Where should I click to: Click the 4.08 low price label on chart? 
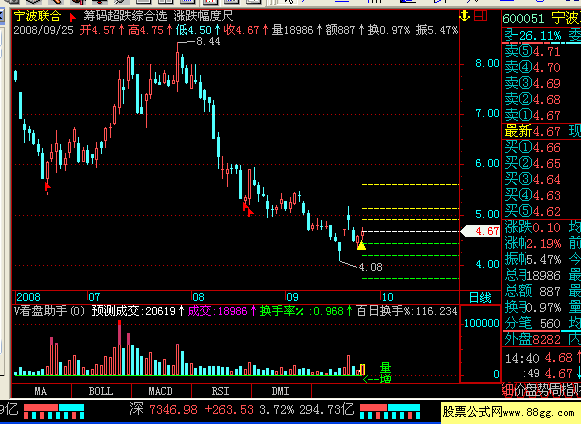[x=371, y=267]
